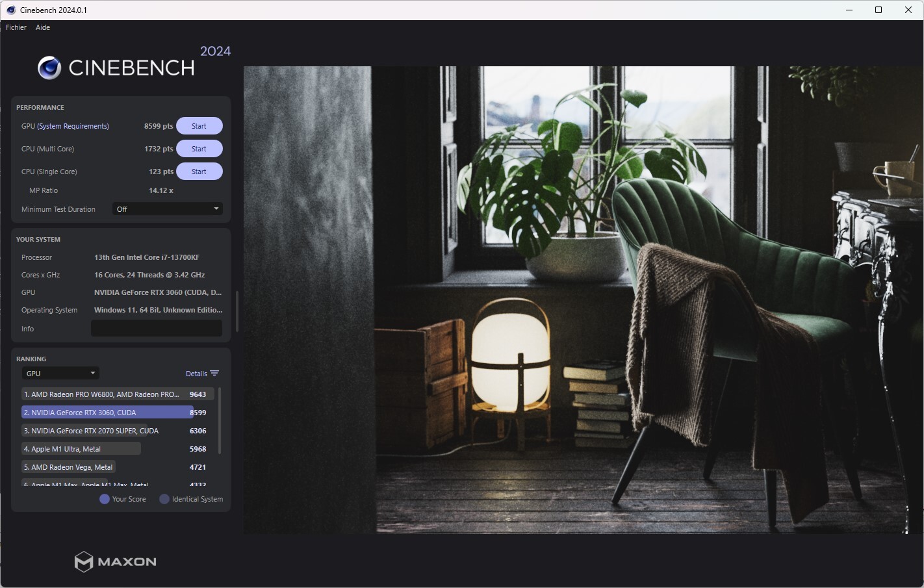Click the Minimum Test Duration label
The image size is (924, 588).
click(x=58, y=209)
